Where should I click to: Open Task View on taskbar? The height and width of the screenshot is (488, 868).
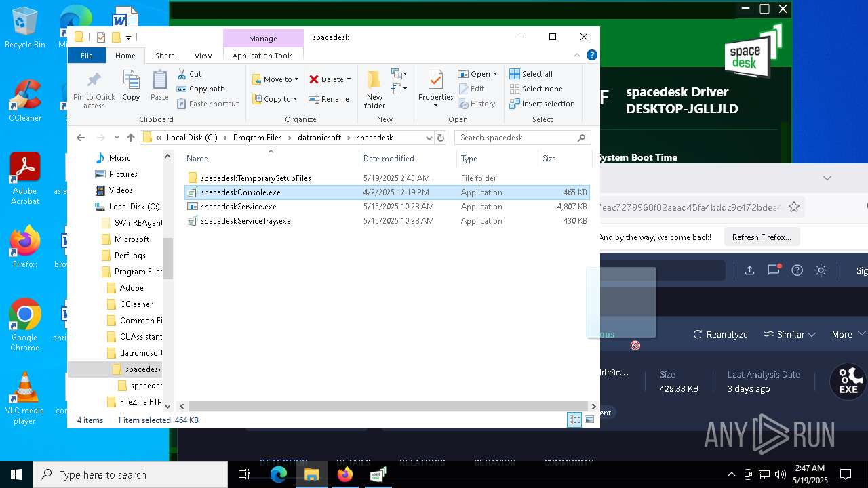point(244,474)
